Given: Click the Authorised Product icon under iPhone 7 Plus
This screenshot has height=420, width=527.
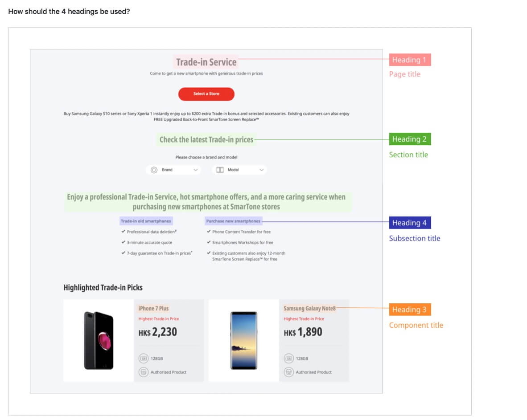Looking at the screenshot, I should 143,372.
